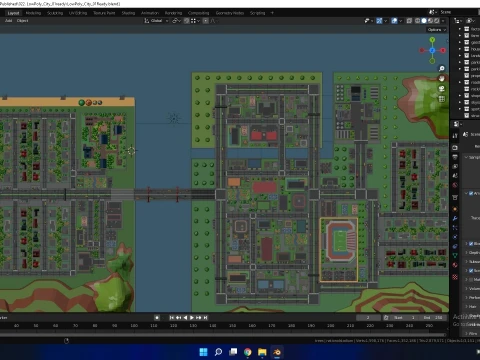Open the Physics properties tab
Viewport: 480px width, 360px height.
click(x=455, y=237)
